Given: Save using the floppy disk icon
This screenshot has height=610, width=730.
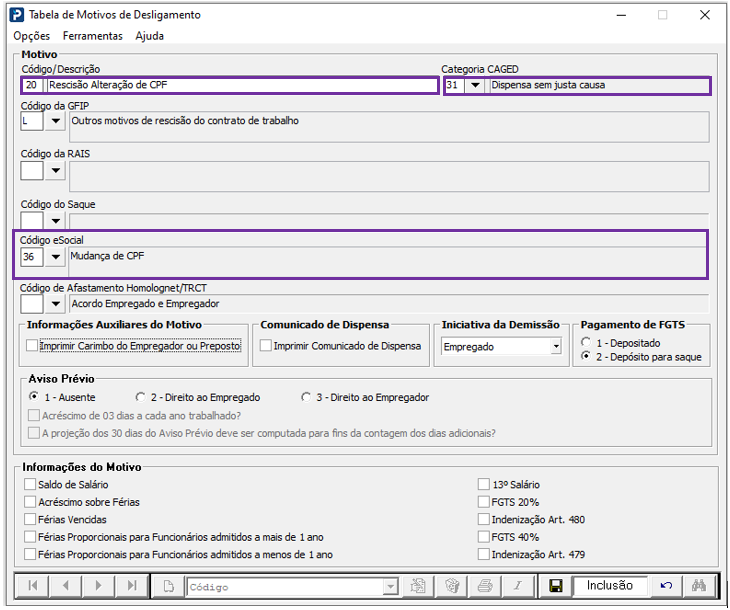Looking at the screenshot, I should 555,586.
